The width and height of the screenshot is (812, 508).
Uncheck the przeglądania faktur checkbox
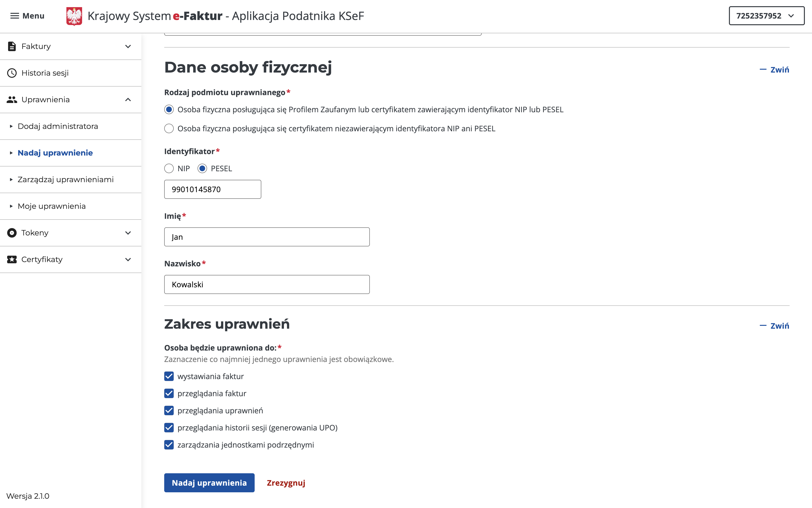tap(169, 393)
